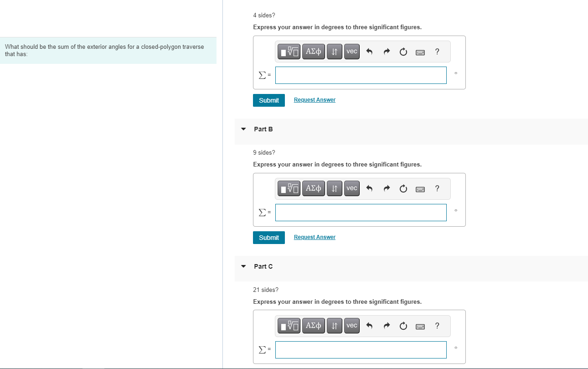The width and height of the screenshot is (588, 369).
Task: Collapse the Part C section
Action: tap(243, 266)
